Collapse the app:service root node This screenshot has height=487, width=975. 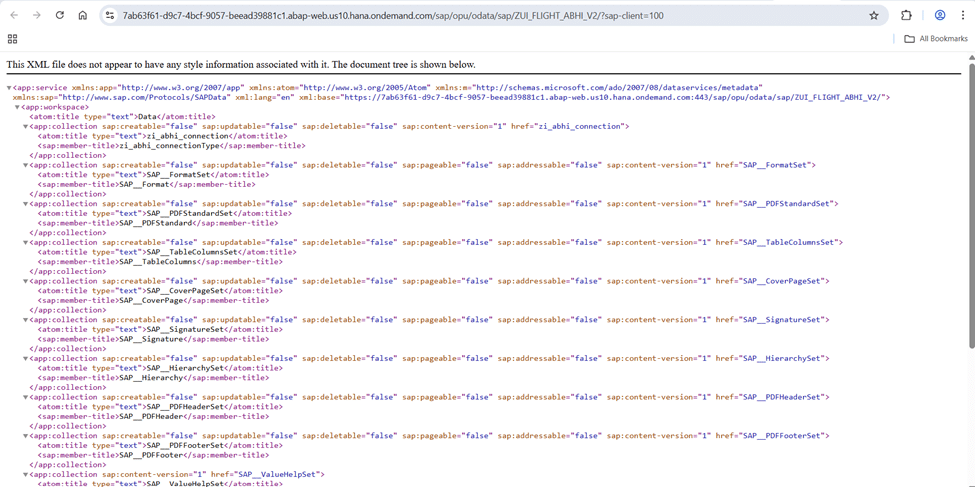(x=9, y=88)
